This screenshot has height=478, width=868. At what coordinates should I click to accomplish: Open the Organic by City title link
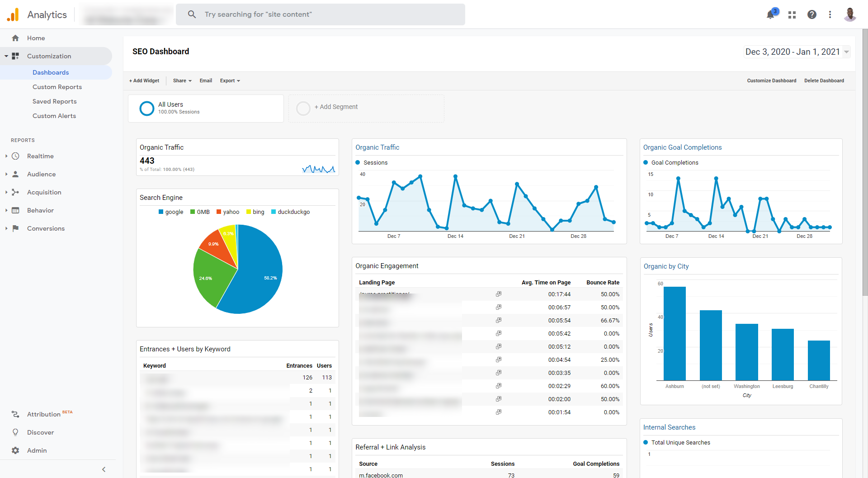666,266
